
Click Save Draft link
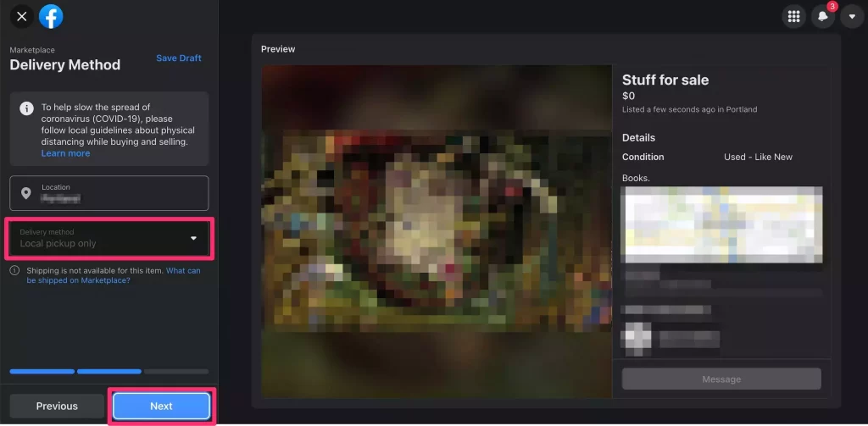click(179, 58)
